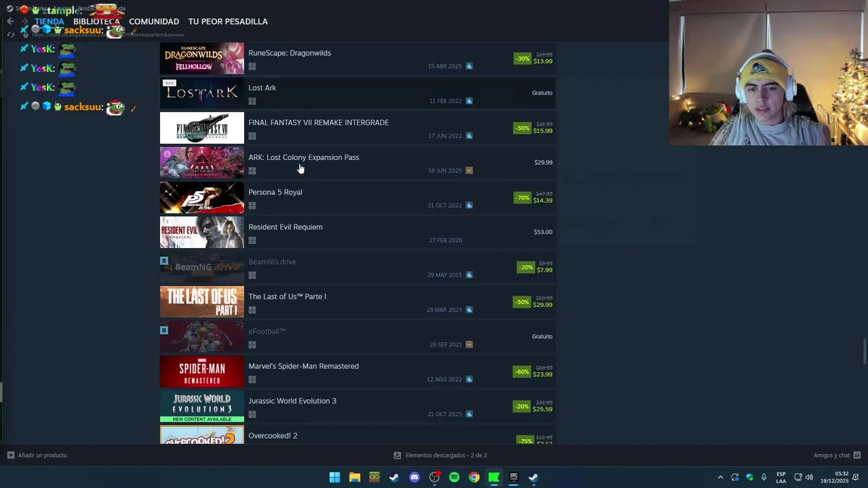Click the review thumbs icon for RuneScape: Dragonwilds

[469, 66]
